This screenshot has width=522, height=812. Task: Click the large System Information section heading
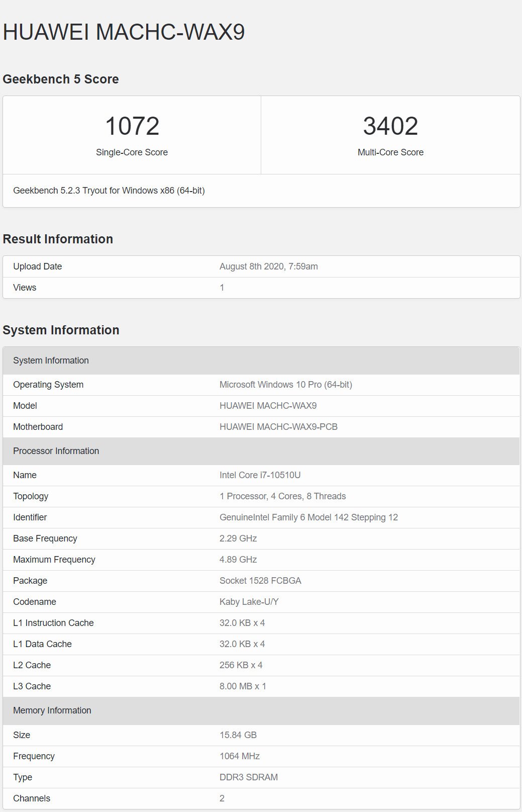(61, 330)
